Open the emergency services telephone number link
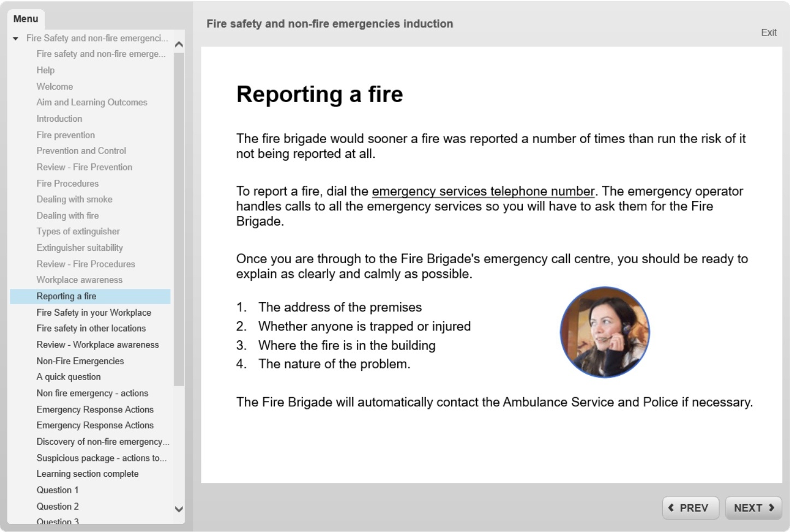 483,191
